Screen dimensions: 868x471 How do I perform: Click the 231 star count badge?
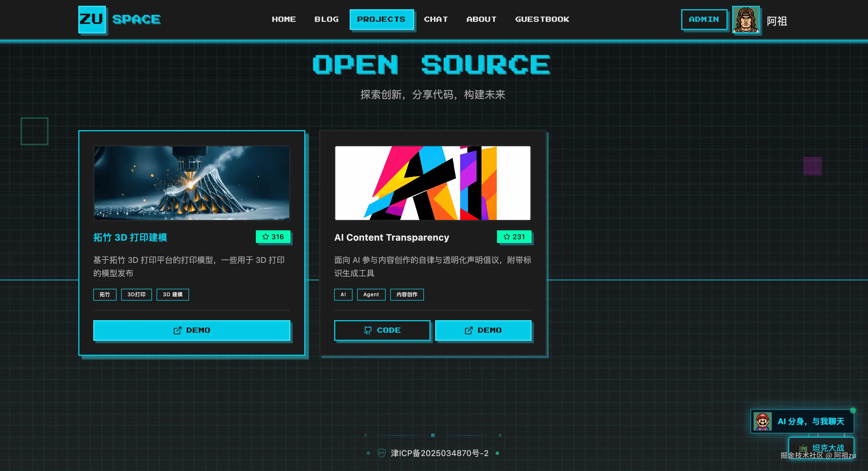click(x=514, y=237)
